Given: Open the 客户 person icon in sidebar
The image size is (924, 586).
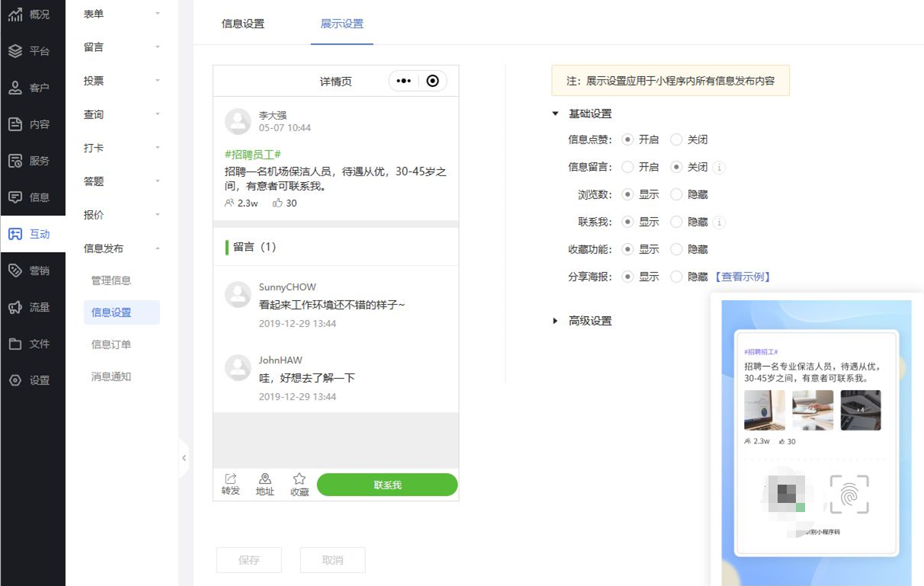Looking at the screenshot, I should tap(15, 88).
